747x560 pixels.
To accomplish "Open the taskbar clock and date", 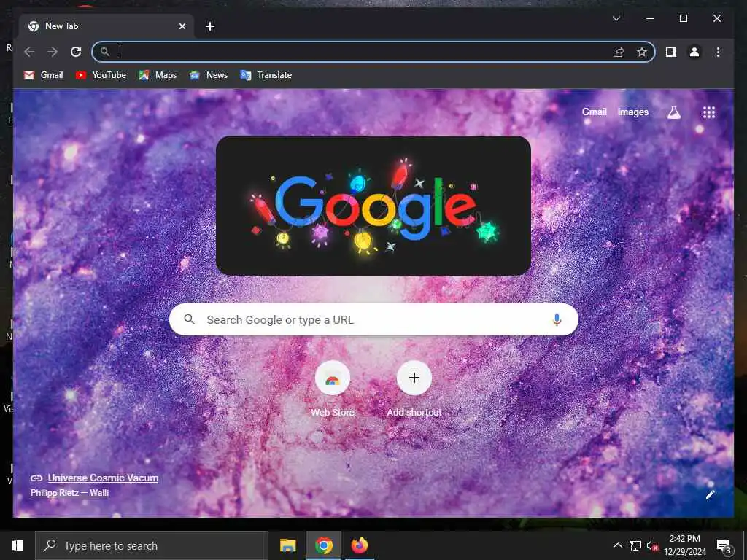I will [x=684, y=545].
